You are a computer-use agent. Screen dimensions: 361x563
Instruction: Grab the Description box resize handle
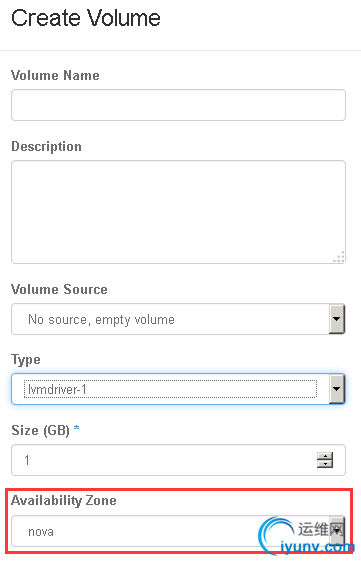[x=339, y=256]
